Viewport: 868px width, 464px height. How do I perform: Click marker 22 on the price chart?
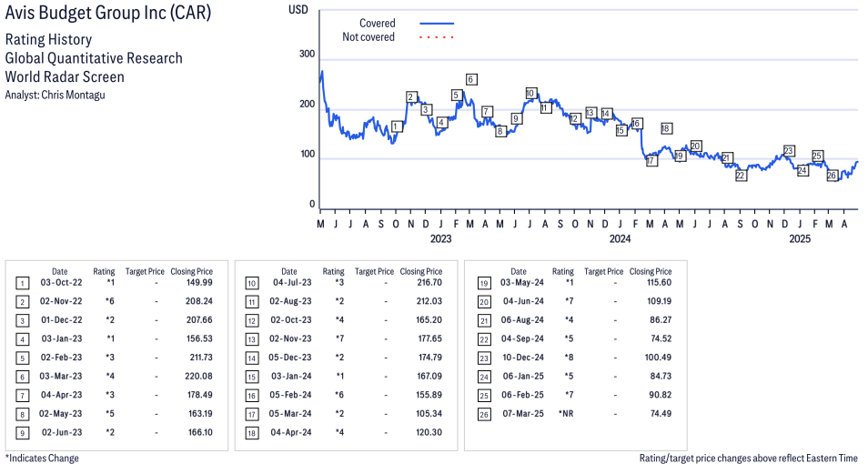click(741, 176)
